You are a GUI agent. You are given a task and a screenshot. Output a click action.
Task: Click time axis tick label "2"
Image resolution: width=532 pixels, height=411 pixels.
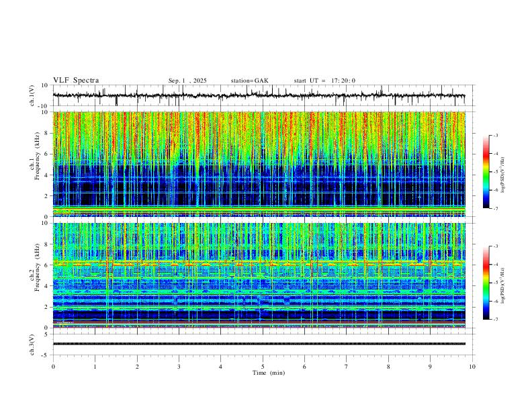(x=137, y=367)
